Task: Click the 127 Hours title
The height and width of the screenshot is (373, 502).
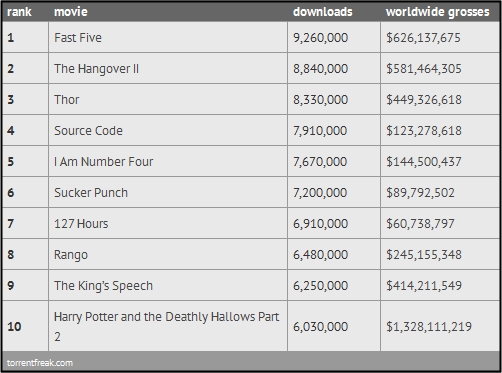Action: pos(81,224)
